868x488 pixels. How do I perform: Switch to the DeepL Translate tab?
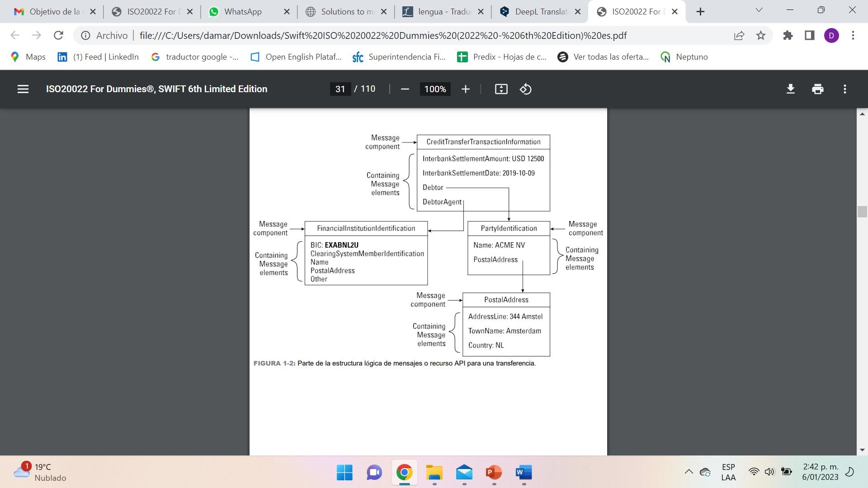[x=540, y=12]
